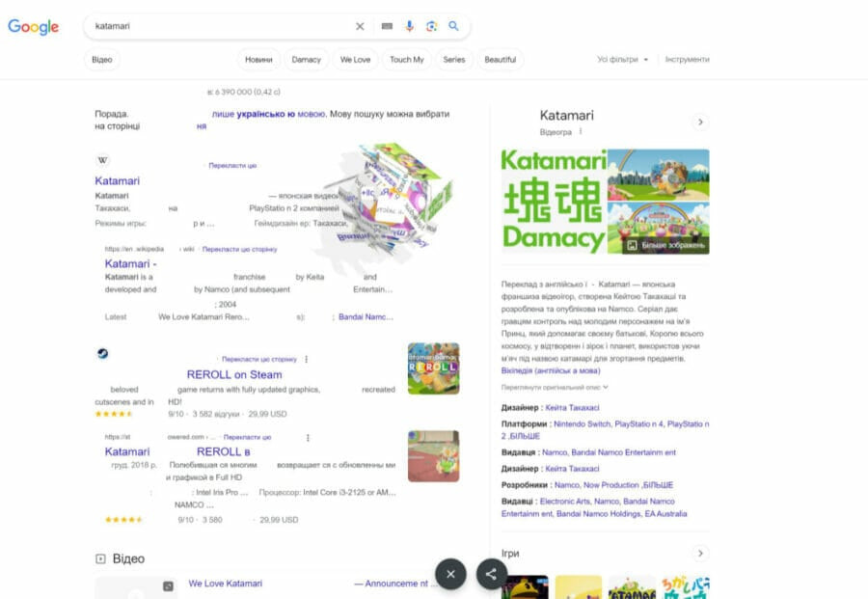Click the Google logo
This screenshot has height=599, width=868.
(33, 27)
